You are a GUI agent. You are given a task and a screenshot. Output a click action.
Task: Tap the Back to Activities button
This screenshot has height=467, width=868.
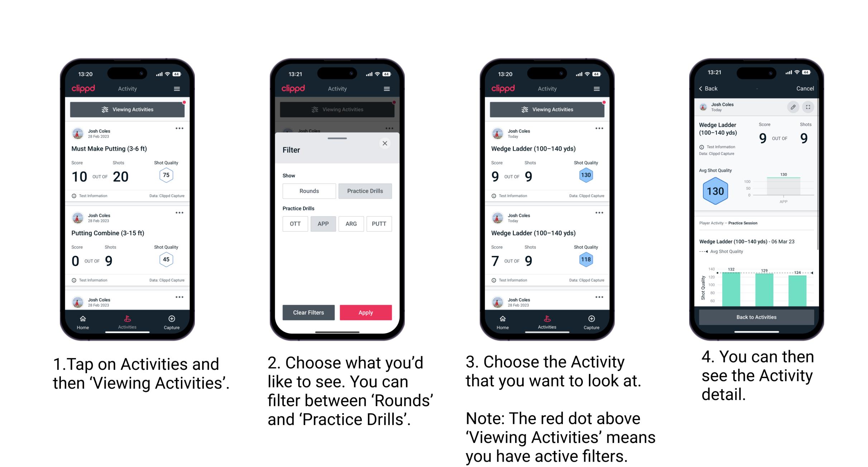click(x=757, y=318)
